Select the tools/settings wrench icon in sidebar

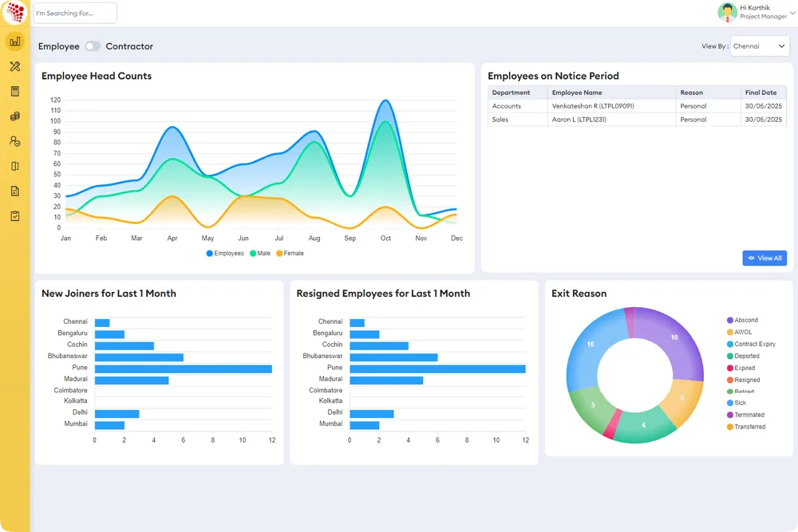[x=14, y=66]
